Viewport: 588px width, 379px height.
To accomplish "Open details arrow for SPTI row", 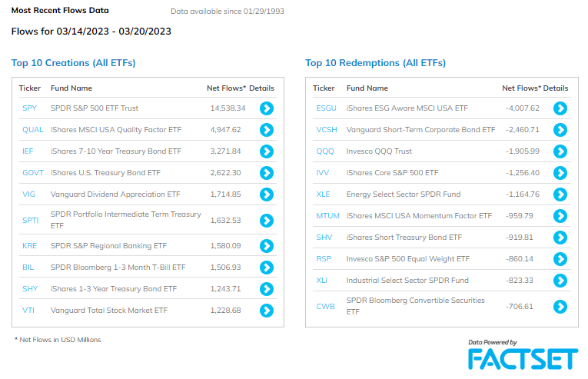I will (267, 221).
